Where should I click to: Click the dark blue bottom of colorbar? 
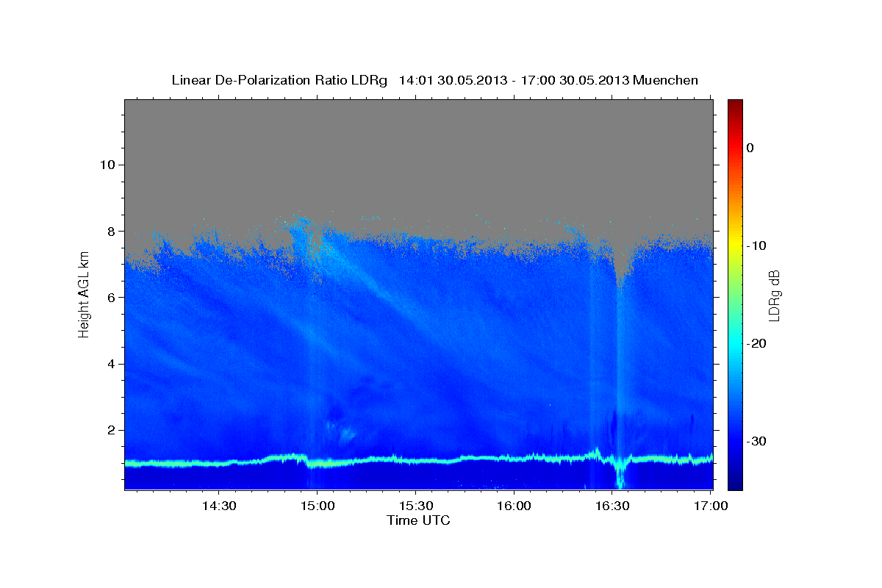click(x=735, y=484)
